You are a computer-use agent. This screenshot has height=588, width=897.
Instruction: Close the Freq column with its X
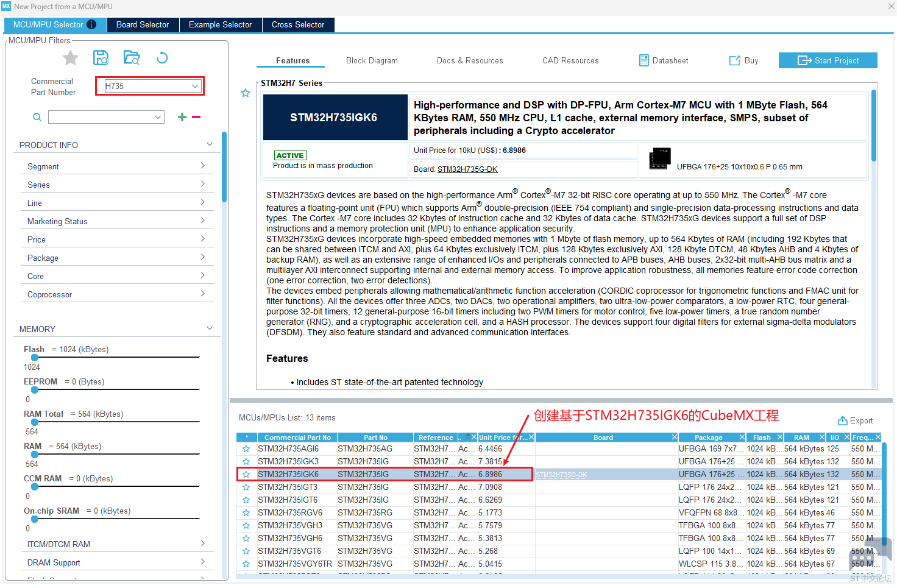[878, 437]
